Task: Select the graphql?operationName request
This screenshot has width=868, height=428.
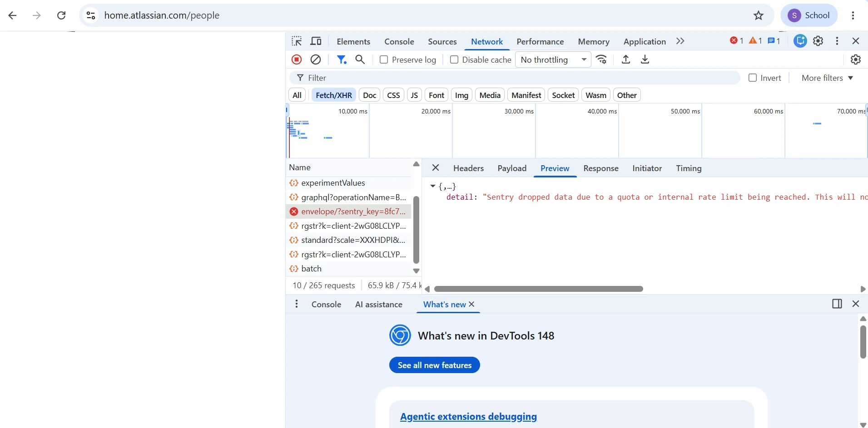Action: pyautogui.click(x=349, y=197)
